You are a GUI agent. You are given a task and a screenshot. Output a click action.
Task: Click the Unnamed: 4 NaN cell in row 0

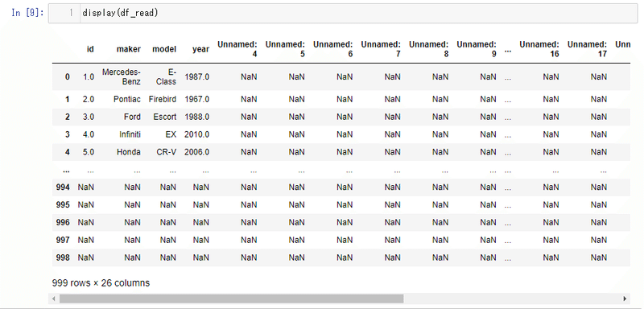250,76
